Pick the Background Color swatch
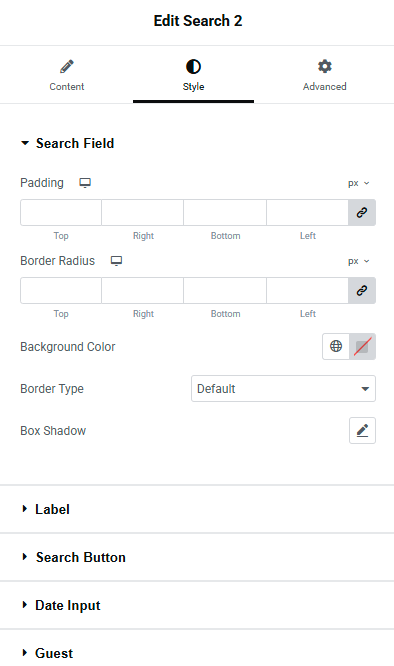The width and height of the screenshot is (394, 666). pyautogui.click(x=362, y=347)
